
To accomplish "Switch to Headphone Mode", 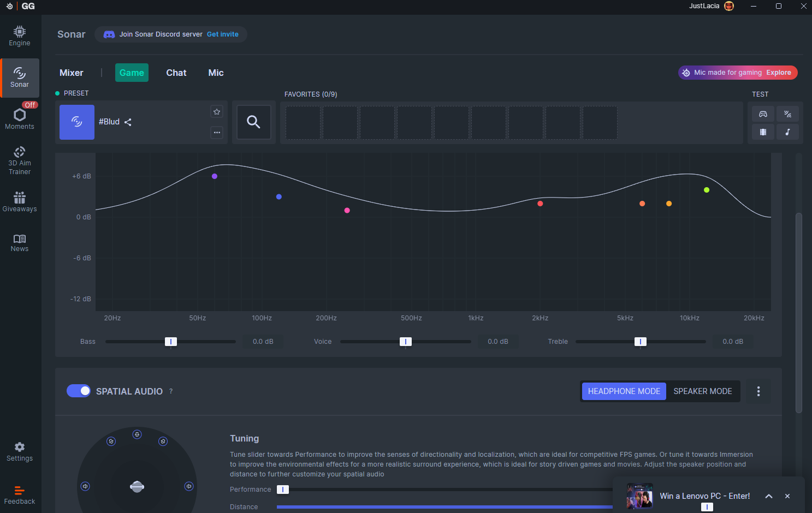I will pos(624,391).
